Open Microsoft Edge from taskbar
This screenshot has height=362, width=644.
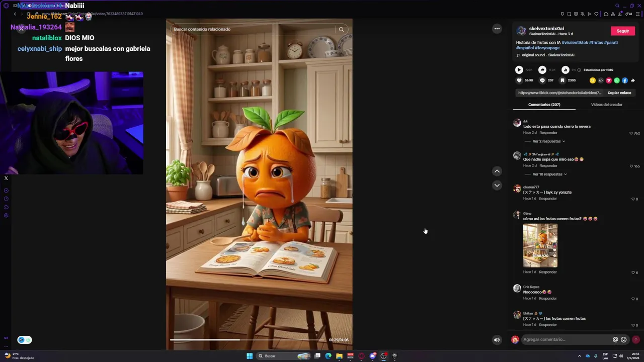[328, 356]
